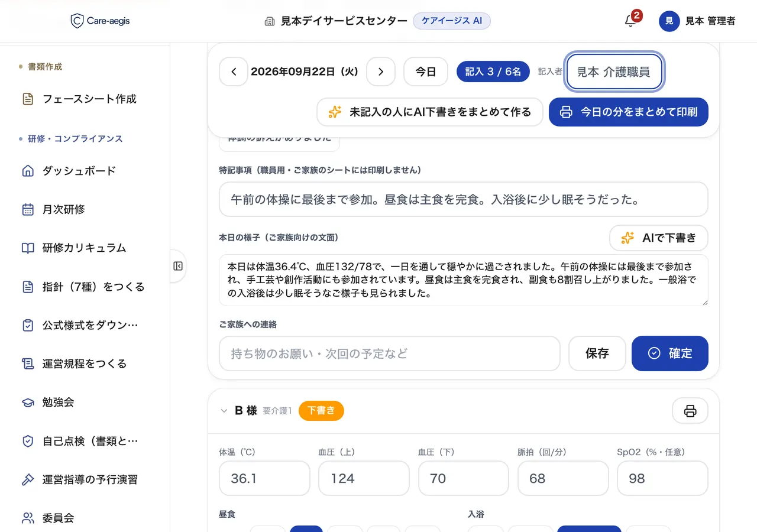Click 今日の分をまとめて印刷
Image resolution: width=757 pixels, height=532 pixels.
click(x=629, y=112)
